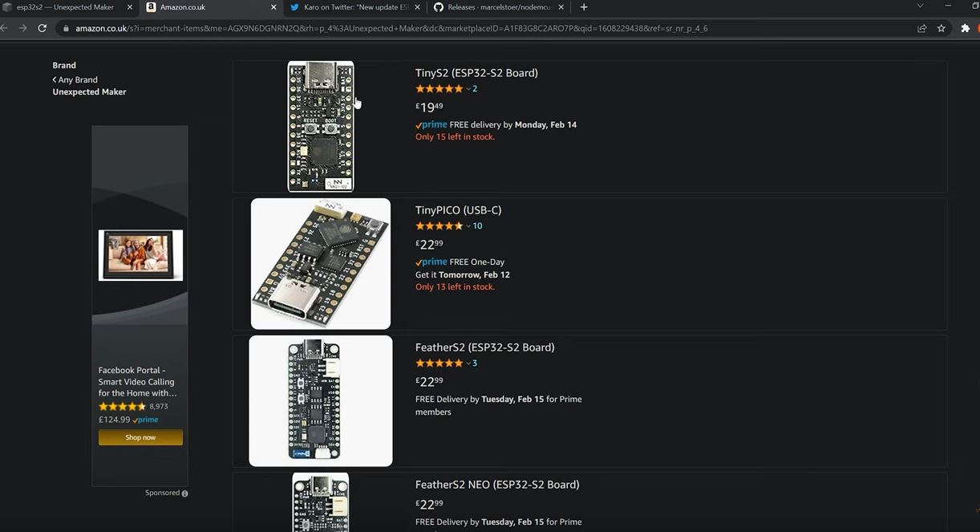This screenshot has width=980, height=532.
Task: Open the TinyPICO (USB-C) product title
Action: (458, 210)
